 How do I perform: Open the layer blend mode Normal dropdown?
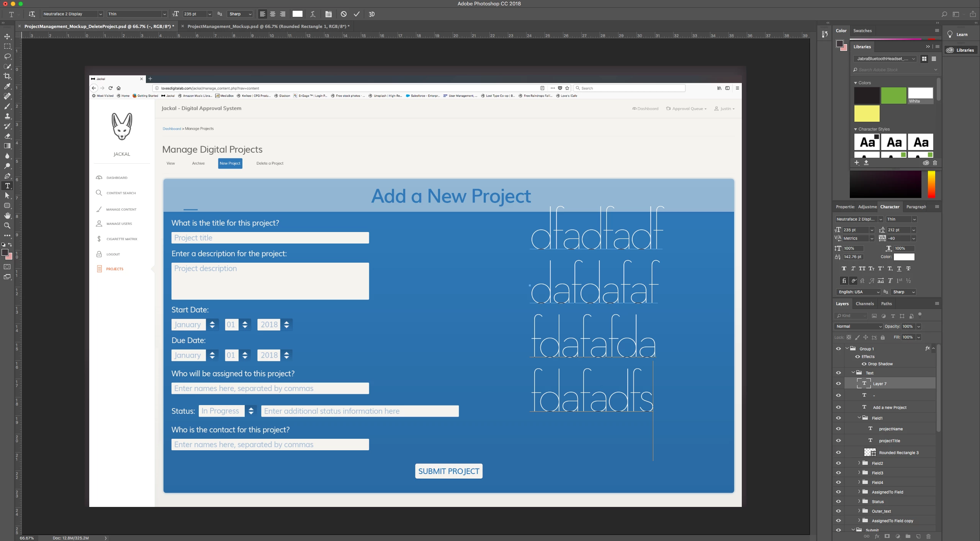(x=858, y=326)
